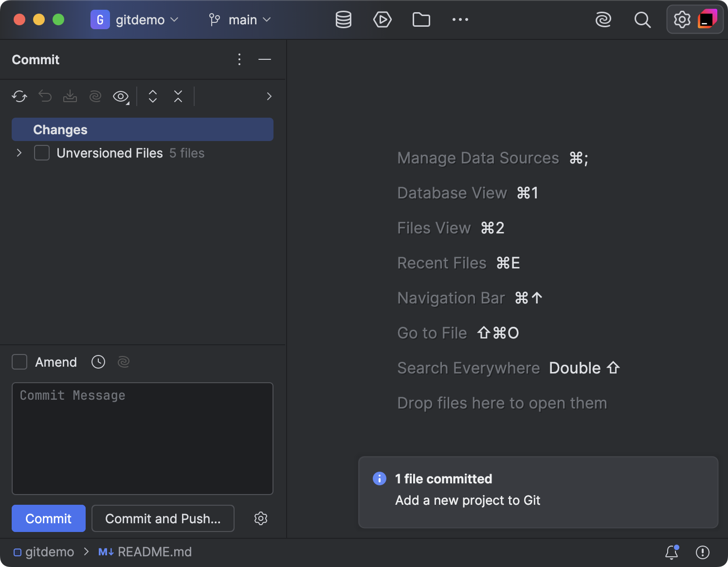Rollback changes using the undo icon
Screen dimensions: 728x567
(45, 96)
